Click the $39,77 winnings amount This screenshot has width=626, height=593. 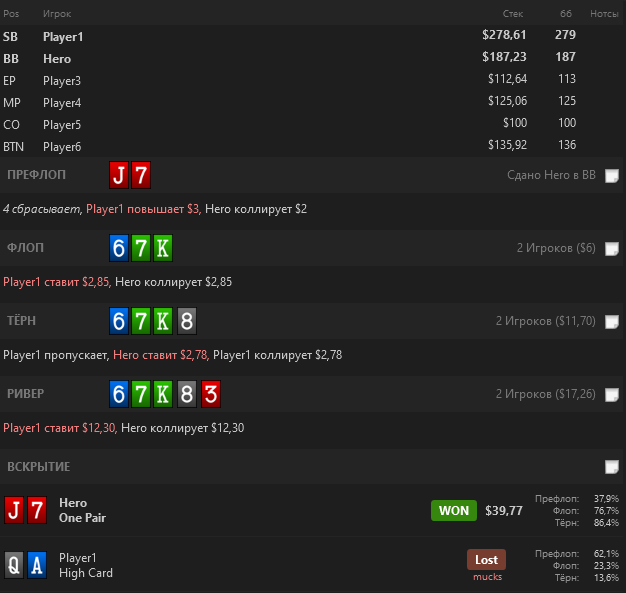[x=504, y=511]
